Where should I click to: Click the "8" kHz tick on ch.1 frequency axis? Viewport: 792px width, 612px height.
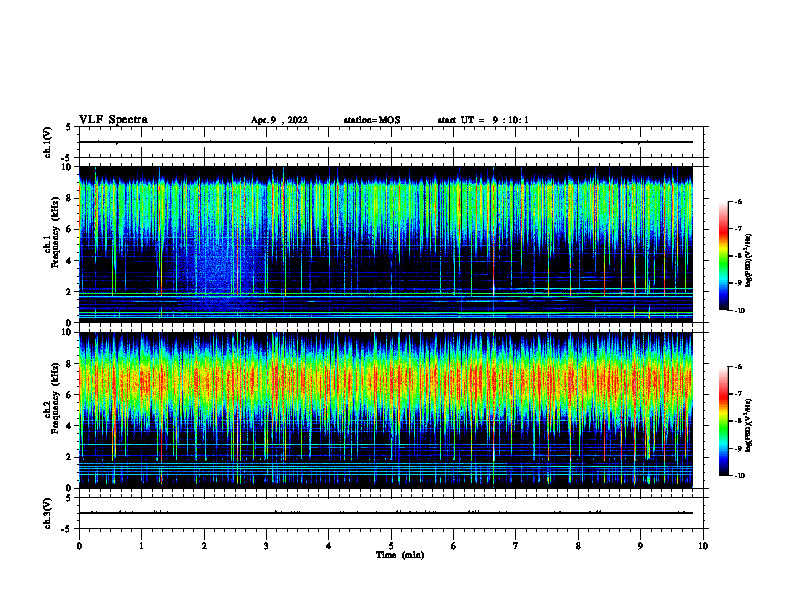(70, 198)
